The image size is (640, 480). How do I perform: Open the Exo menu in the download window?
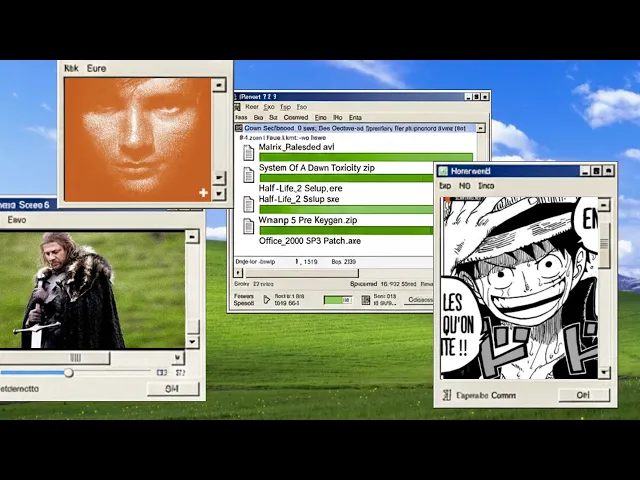[x=269, y=107]
